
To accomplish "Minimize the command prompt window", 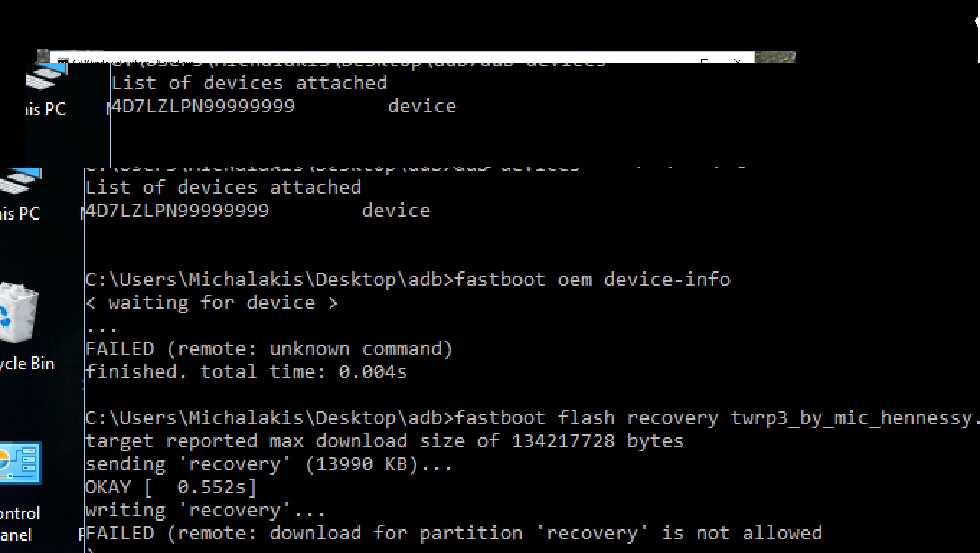I will pyautogui.click(x=672, y=63).
